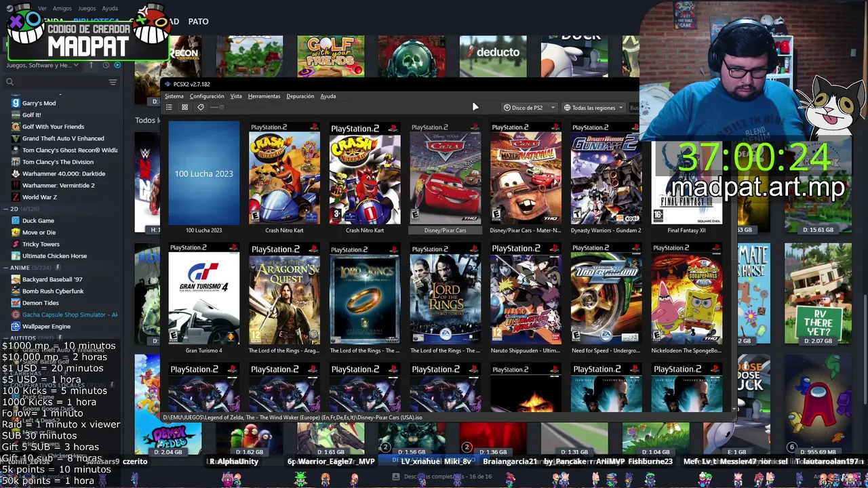The width and height of the screenshot is (868, 488).
Task: Toggle cover titles tag icon in PCSX2
Action: [200, 107]
